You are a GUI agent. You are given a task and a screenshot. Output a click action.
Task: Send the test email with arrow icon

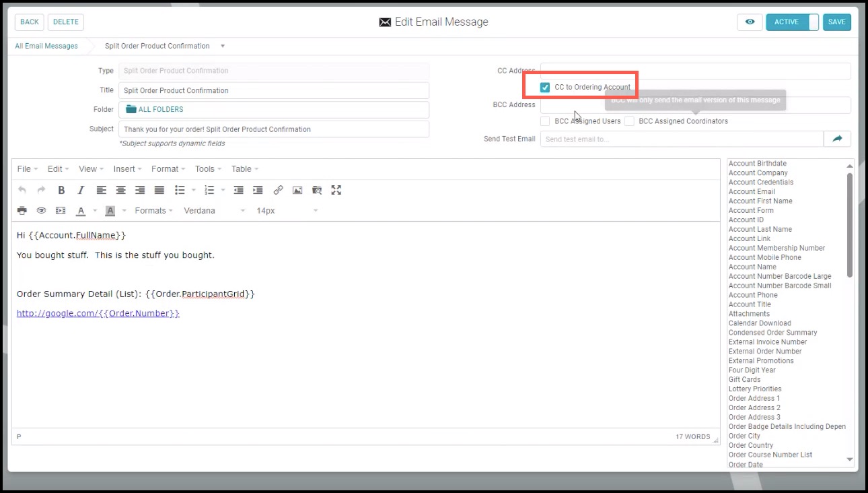coord(837,139)
